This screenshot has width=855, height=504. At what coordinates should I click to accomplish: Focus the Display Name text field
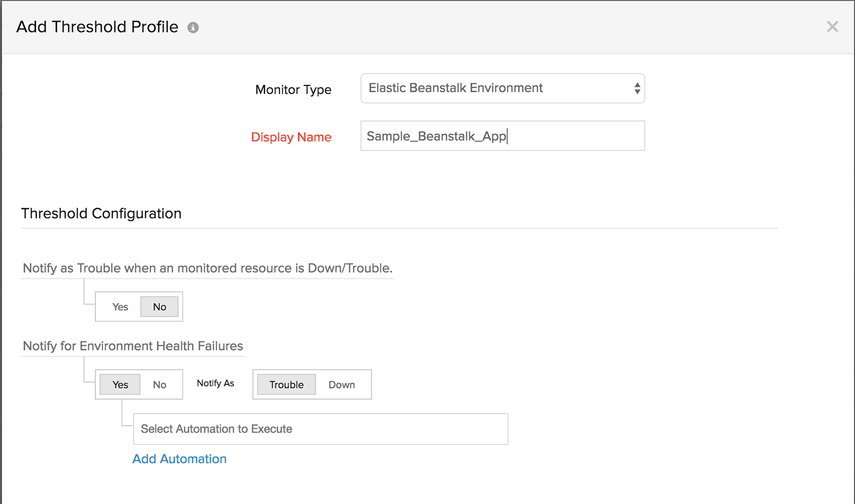click(x=502, y=136)
